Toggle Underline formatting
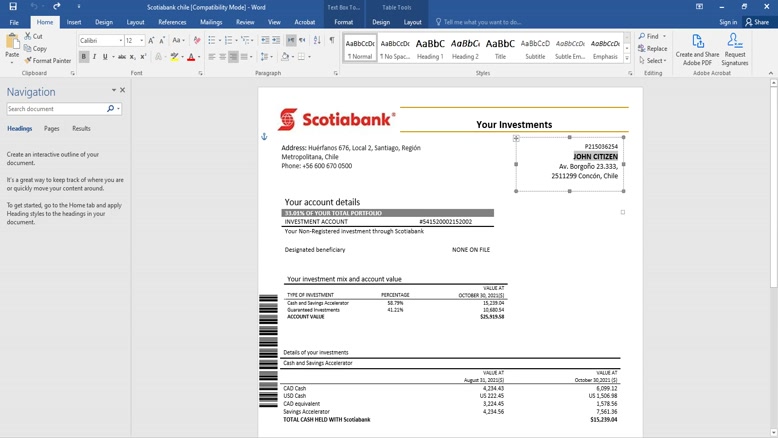 106,57
